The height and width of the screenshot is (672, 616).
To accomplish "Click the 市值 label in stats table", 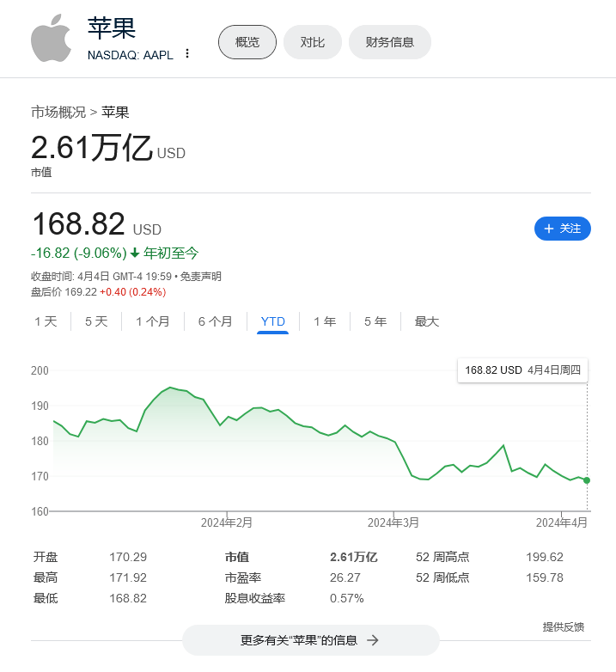I will [237, 557].
